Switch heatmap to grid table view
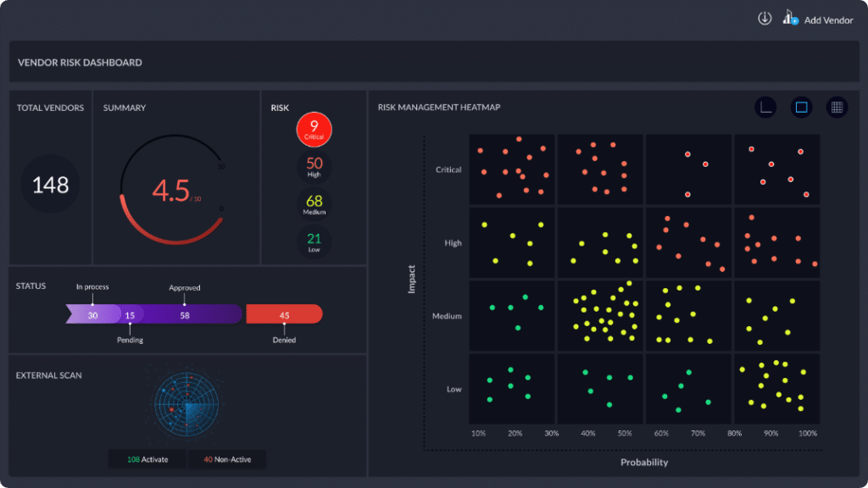868x488 pixels. click(x=837, y=108)
